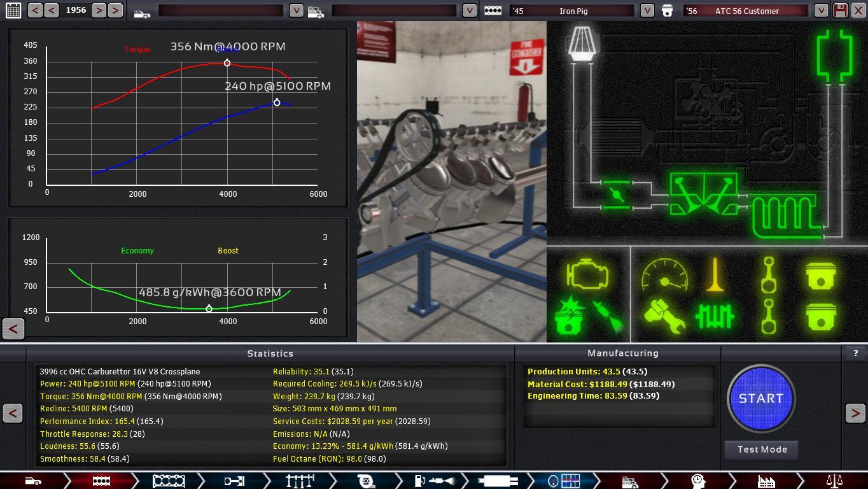
Task: Expand the Iron Pig engine family dropdown
Action: coord(647,10)
